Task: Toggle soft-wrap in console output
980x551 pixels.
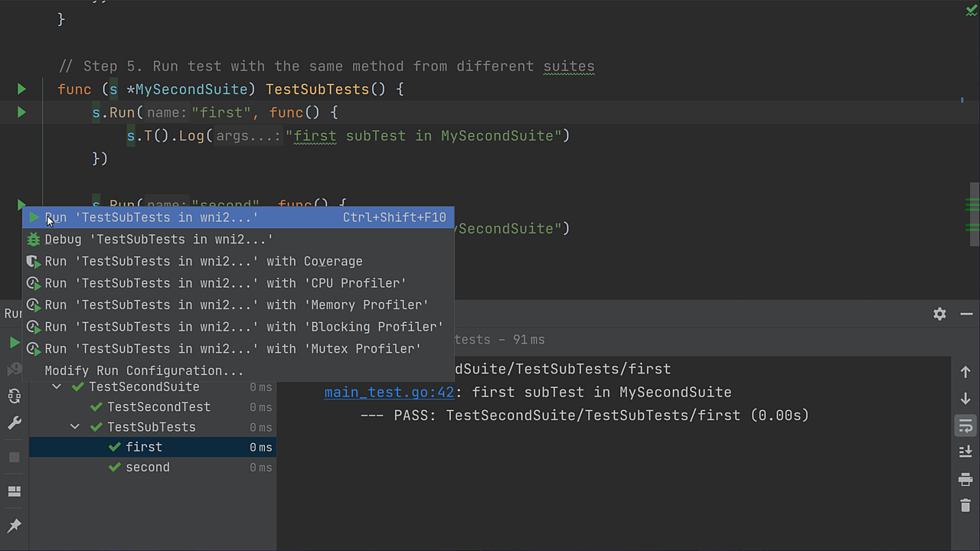Action: coord(965,425)
